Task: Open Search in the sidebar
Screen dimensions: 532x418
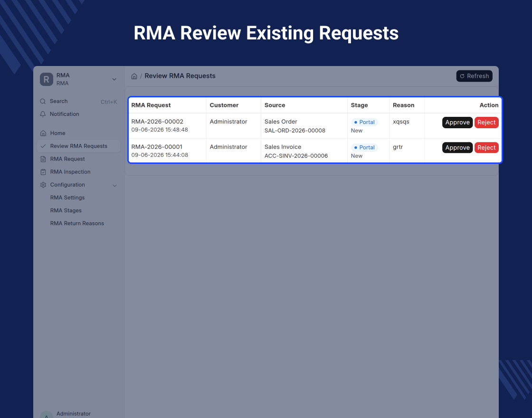Action: 79,102
